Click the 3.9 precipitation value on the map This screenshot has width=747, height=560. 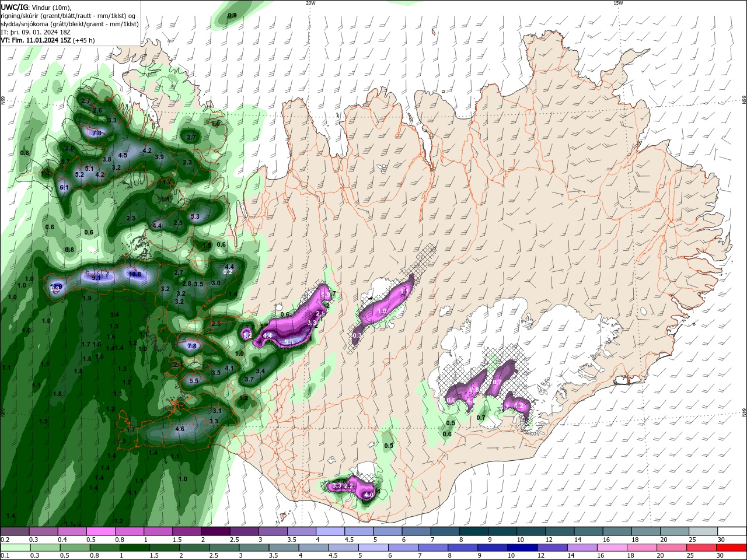[x=159, y=157]
